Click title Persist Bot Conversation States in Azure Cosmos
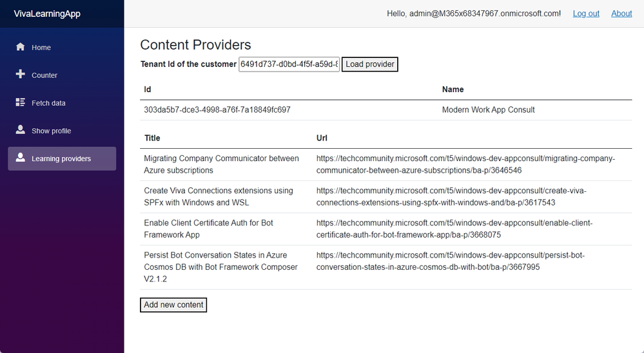The image size is (644, 353). 220,267
